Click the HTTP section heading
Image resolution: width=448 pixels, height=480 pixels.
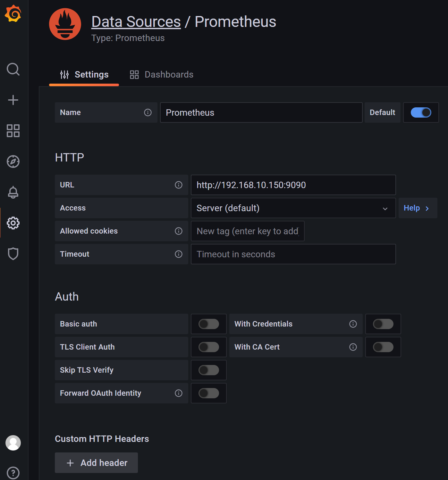point(70,157)
